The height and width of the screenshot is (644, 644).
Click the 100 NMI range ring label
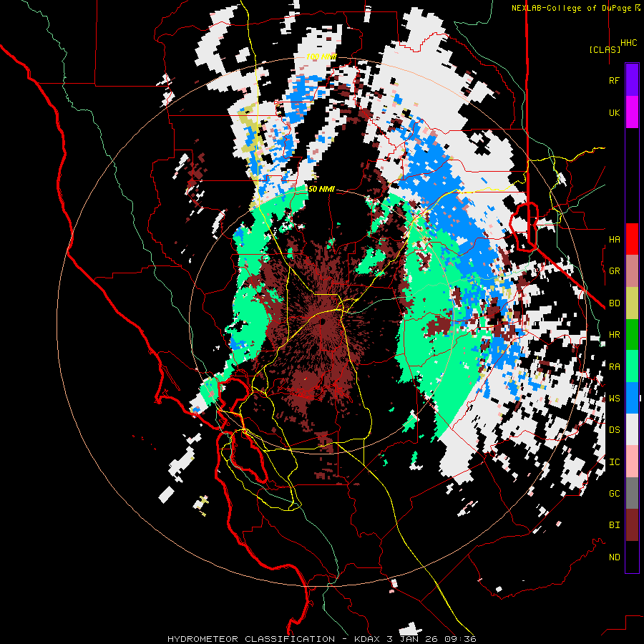(321, 57)
